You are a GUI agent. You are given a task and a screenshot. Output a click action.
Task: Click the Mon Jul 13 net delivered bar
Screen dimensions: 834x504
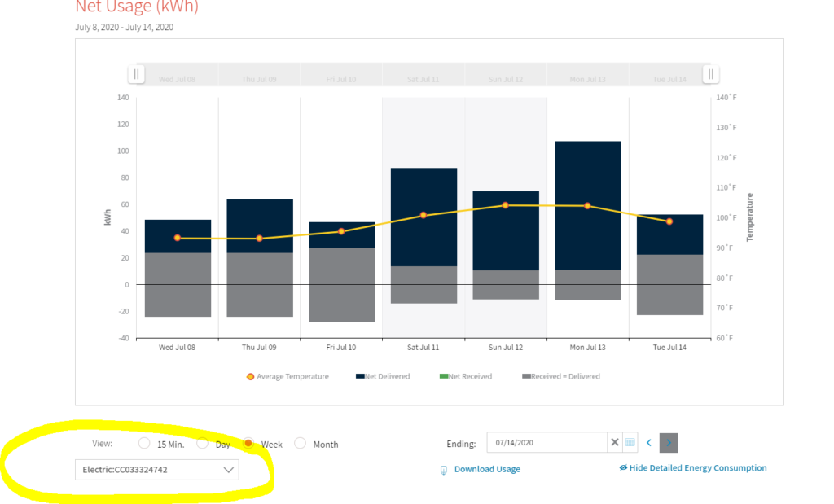point(588,204)
